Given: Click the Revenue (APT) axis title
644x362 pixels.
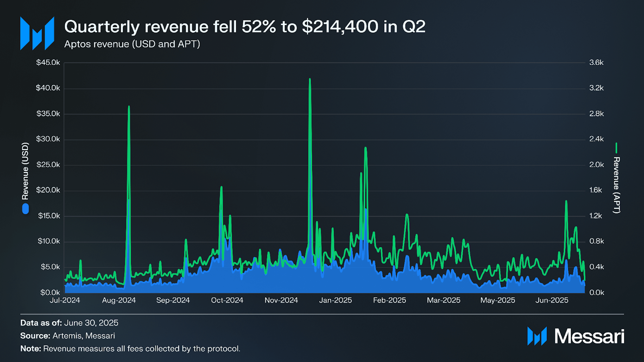Looking at the screenshot, I should click(x=616, y=185).
